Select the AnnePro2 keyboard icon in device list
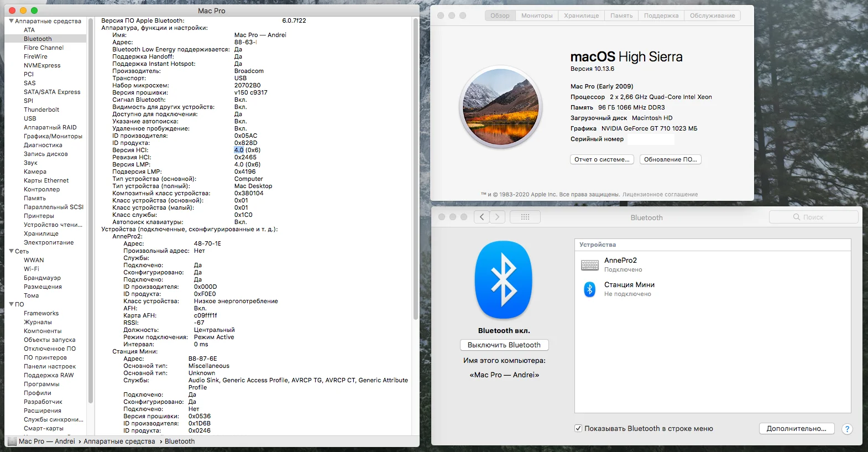The width and height of the screenshot is (868, 452). click(590, 265)
